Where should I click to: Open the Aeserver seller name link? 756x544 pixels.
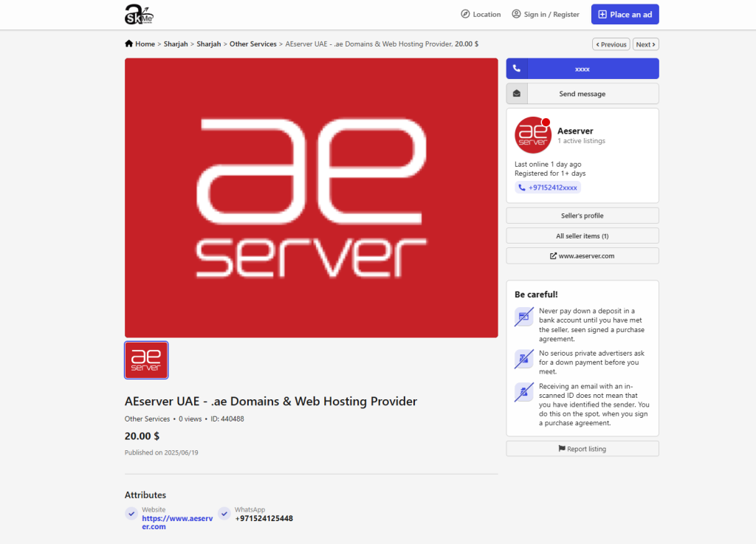click(575, 131)
